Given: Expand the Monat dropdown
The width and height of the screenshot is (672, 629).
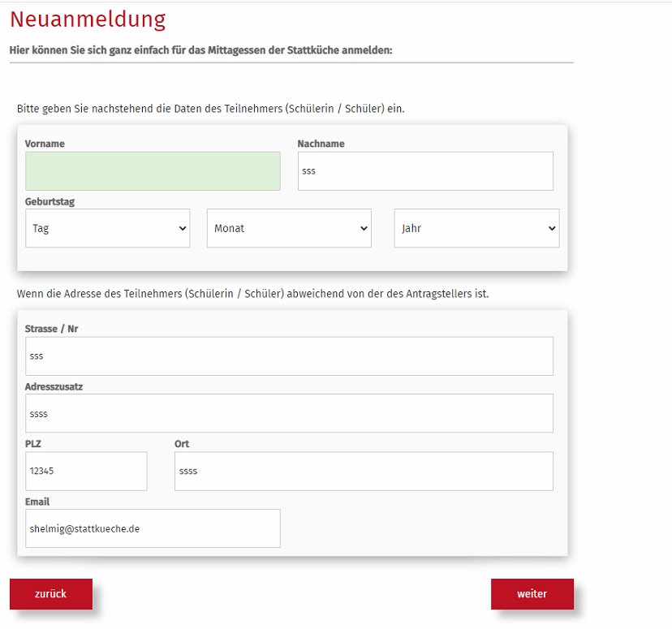Looking at the screenshot, I should pyautogui.click(x=289, y=228).
